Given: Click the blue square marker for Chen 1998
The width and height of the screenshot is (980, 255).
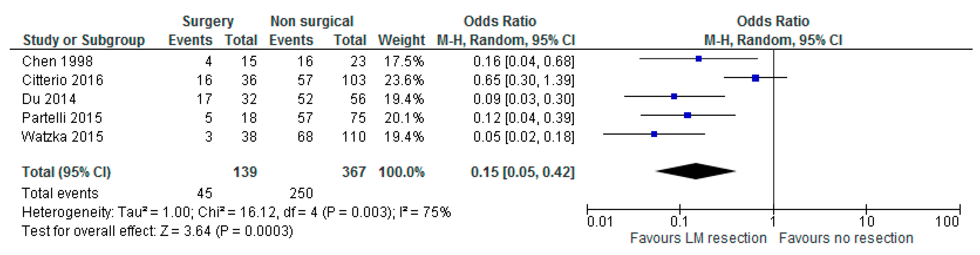Looking at the screenshot, I should coord(698,59).
